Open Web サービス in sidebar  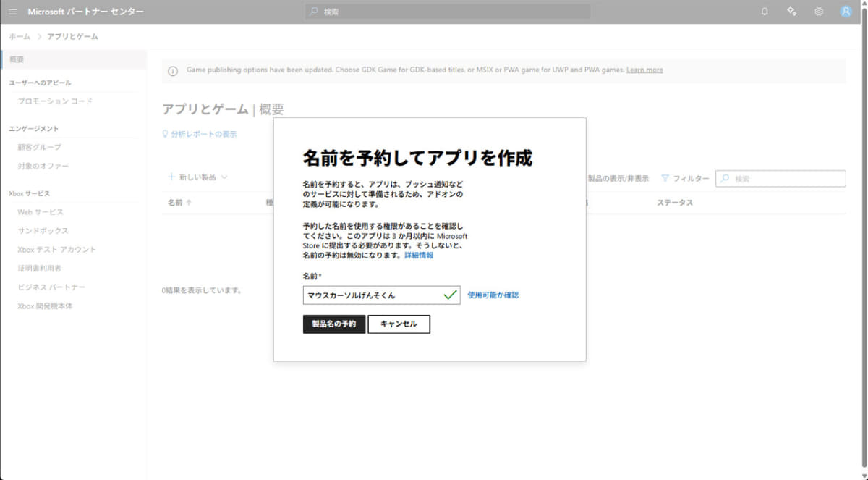pos(41,211)
